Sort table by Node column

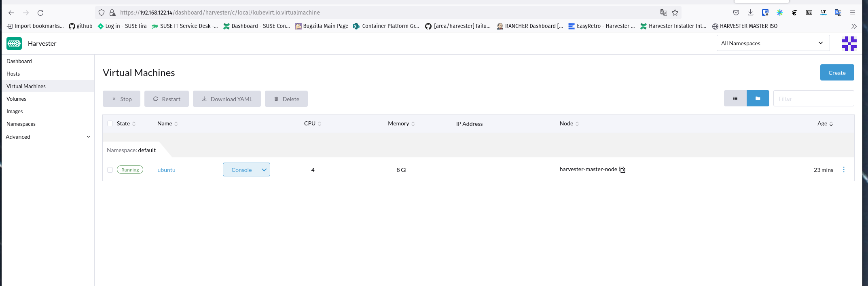(569, 123)
